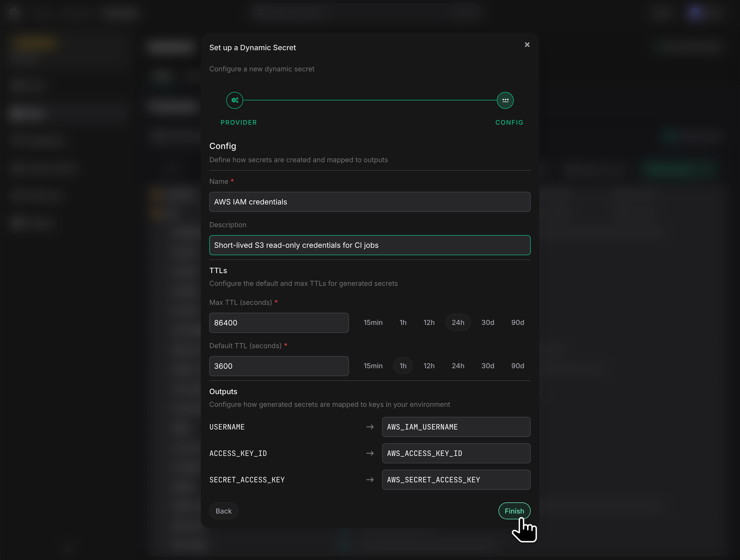Set Default TTL to 90d
740x560 pixels.
click(517, 366)
